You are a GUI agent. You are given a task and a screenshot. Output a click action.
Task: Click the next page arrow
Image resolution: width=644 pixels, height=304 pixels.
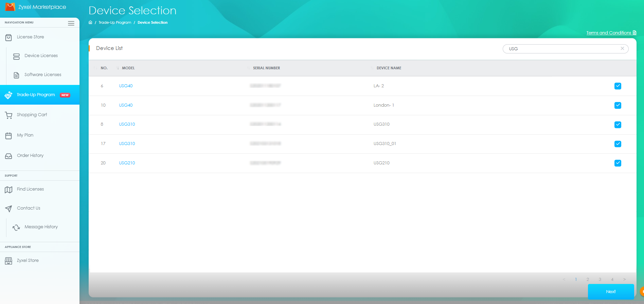624,280
